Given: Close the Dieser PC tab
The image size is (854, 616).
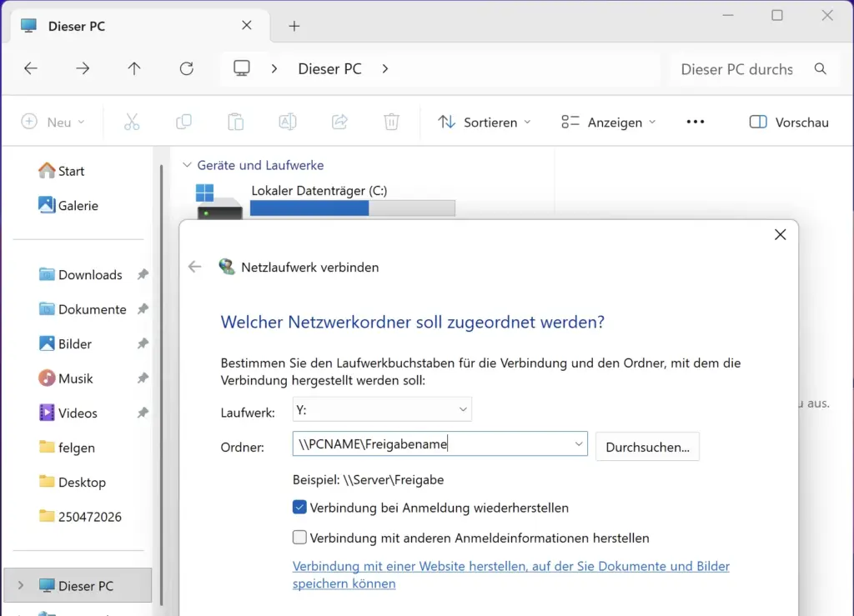Looking at the screenshot, I should tap(247, 26).
